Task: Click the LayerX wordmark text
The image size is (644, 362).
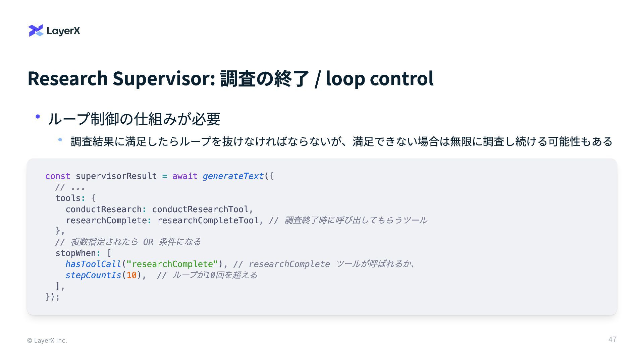Action: click(x=63, y=31)
